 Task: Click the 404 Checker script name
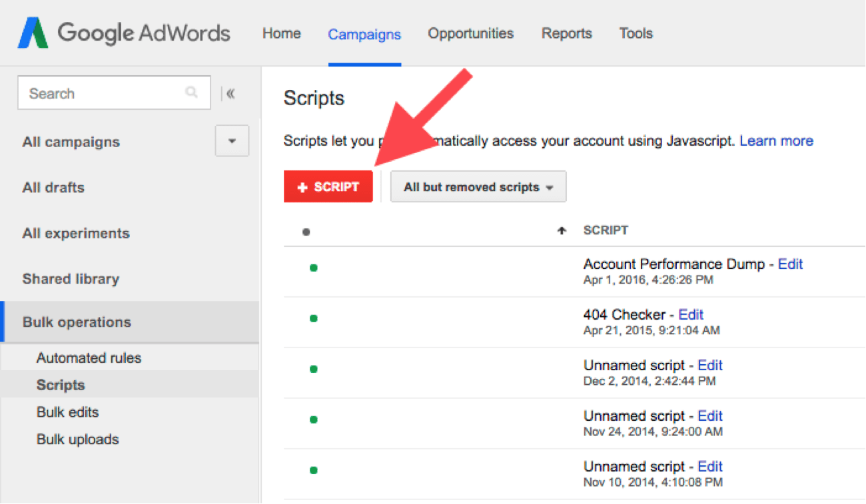[624, 315]
